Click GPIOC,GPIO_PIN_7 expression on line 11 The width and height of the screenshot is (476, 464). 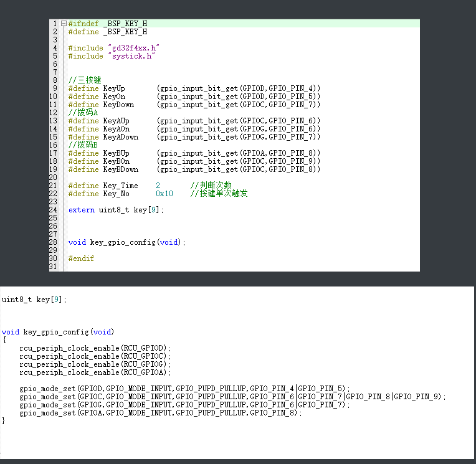click(x=277, y=105)
